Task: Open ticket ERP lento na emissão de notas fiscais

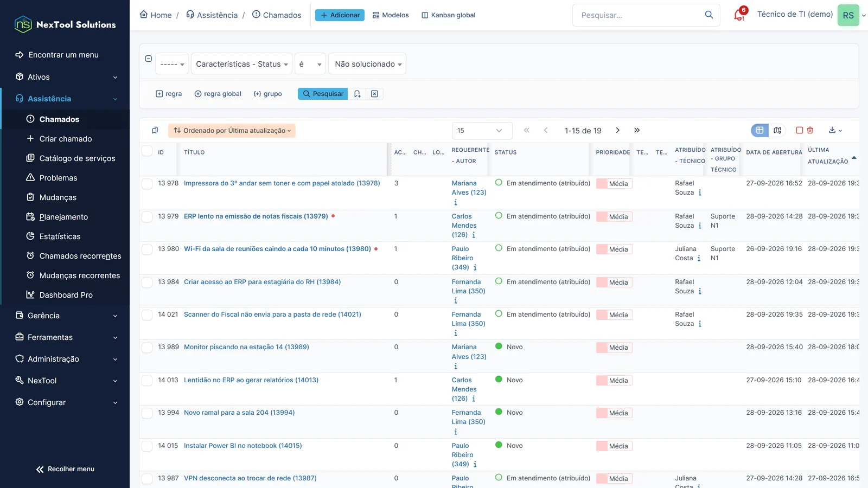Action: (256, 216)
